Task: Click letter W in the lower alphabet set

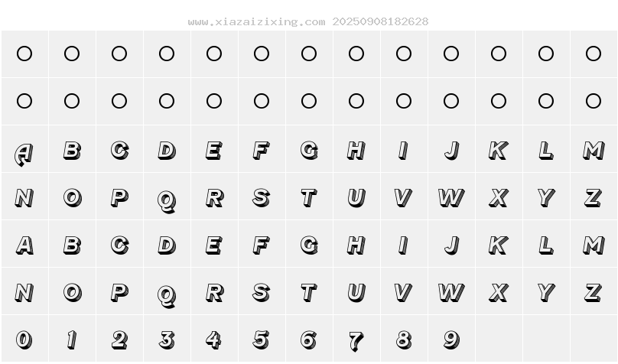Action: 451,292
